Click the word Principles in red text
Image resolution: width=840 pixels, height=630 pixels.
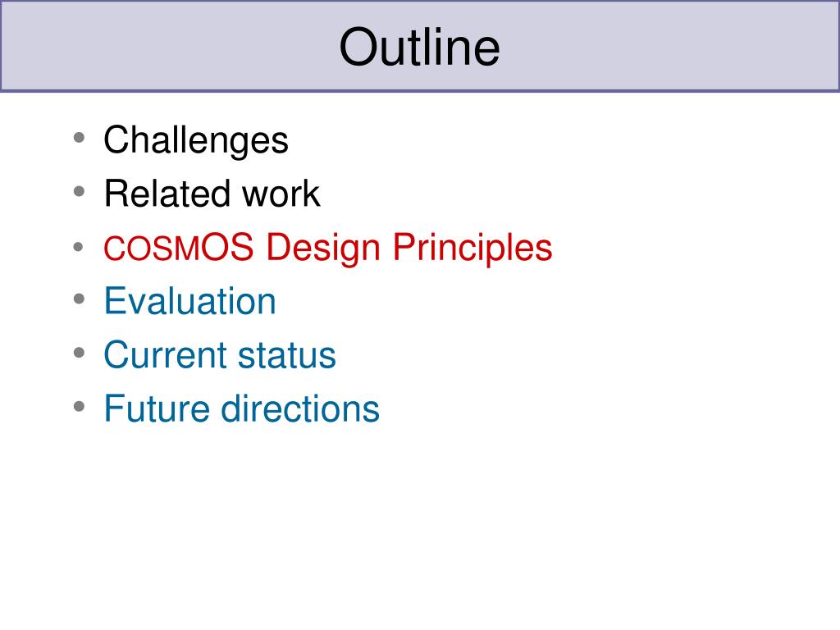tap(472, 249)
